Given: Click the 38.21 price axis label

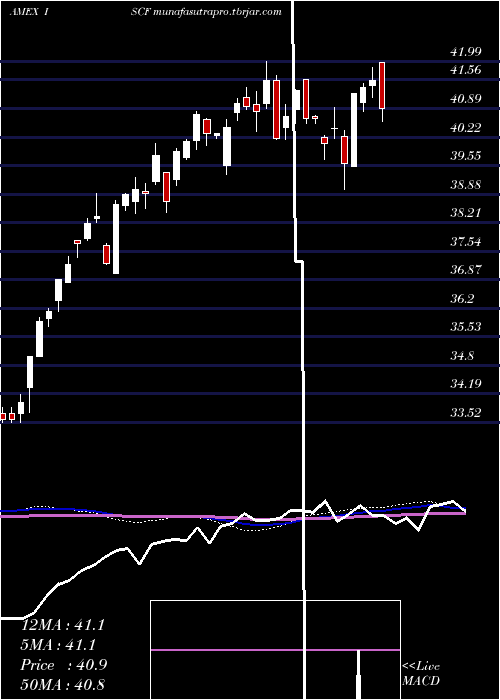Looking at the screenshot, I should (x=466, y=213).
